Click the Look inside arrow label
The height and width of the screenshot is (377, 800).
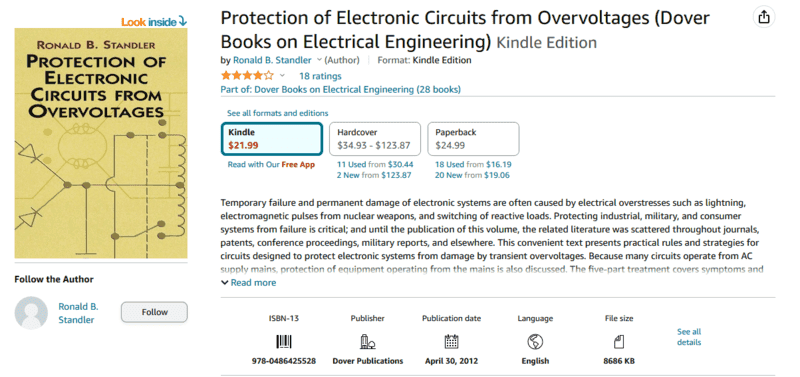pos(154,22)
